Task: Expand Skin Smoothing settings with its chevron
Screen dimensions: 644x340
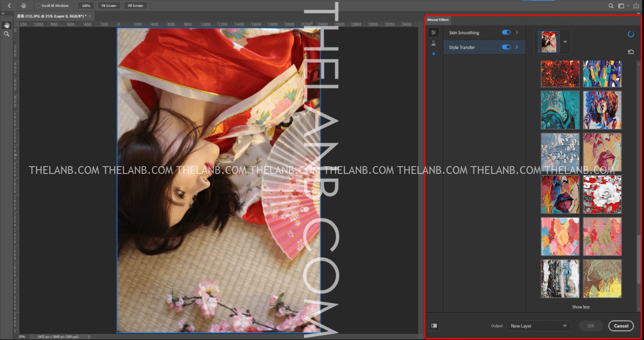Action: 517,32
